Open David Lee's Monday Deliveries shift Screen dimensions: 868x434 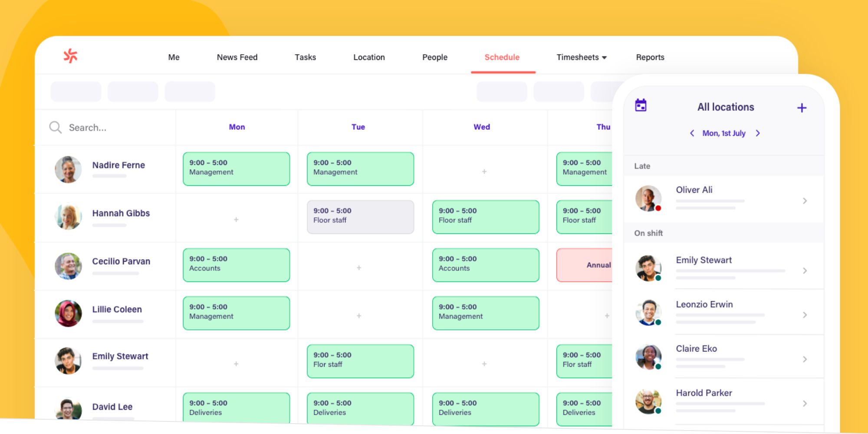237,408
